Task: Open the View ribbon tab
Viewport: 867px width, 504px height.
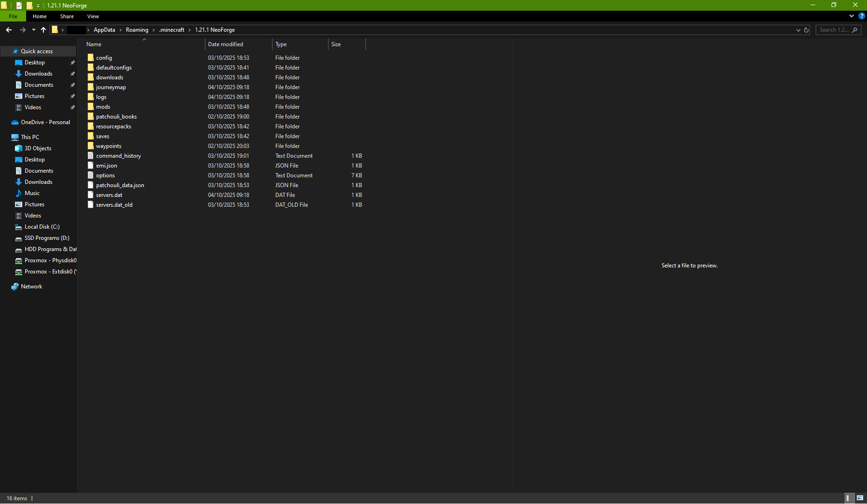Action: (x=93, y=16)
